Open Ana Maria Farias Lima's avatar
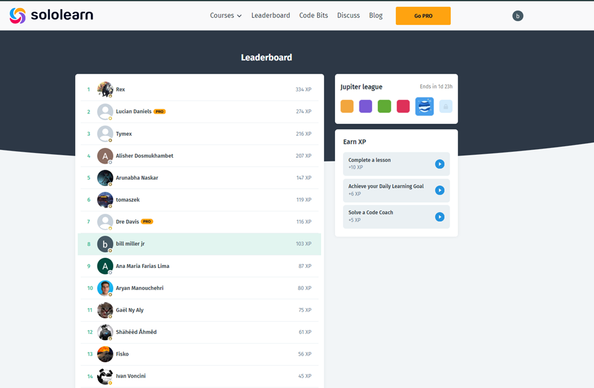 [105, 266]
